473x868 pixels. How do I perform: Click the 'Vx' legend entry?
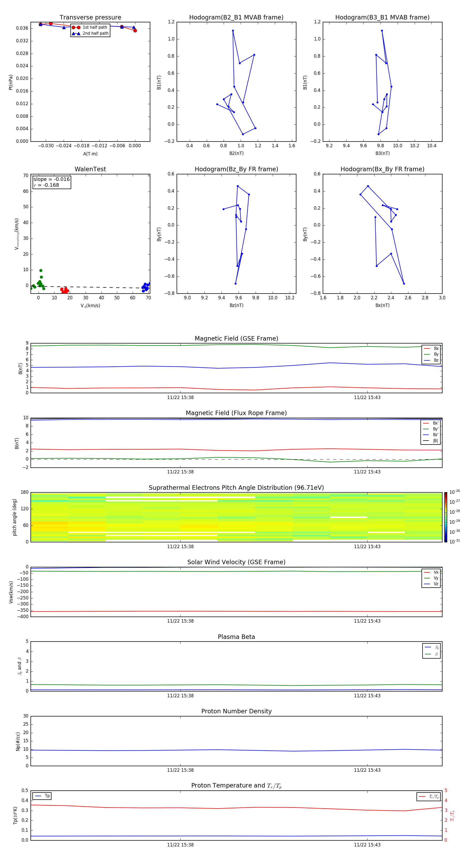[x=431, y=572]
